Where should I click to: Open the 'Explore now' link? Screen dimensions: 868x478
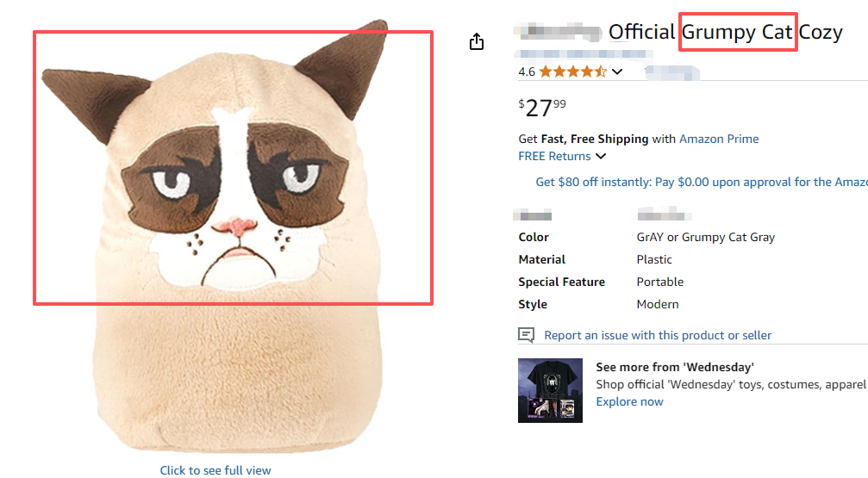point(629,401)
